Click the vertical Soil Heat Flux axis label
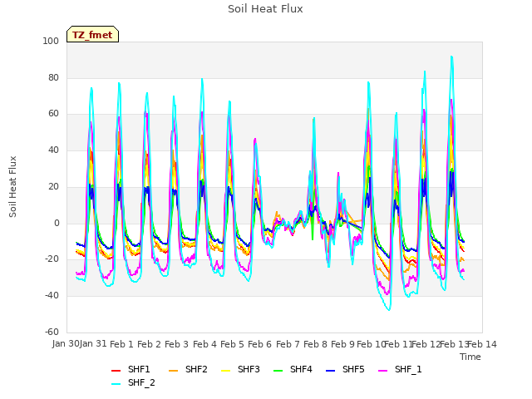This screenshot has height=399, width=532. click(12, 186)
